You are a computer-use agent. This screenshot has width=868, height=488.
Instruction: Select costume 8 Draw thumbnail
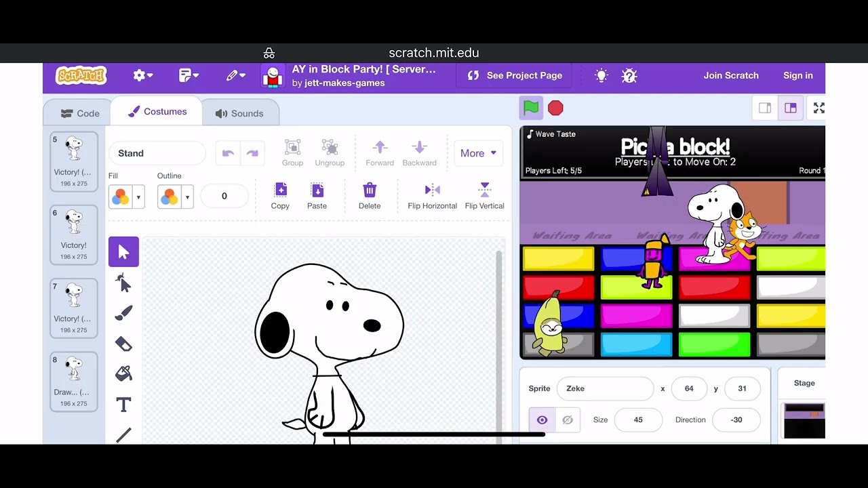pyautogui.click(x=74, y=382)
